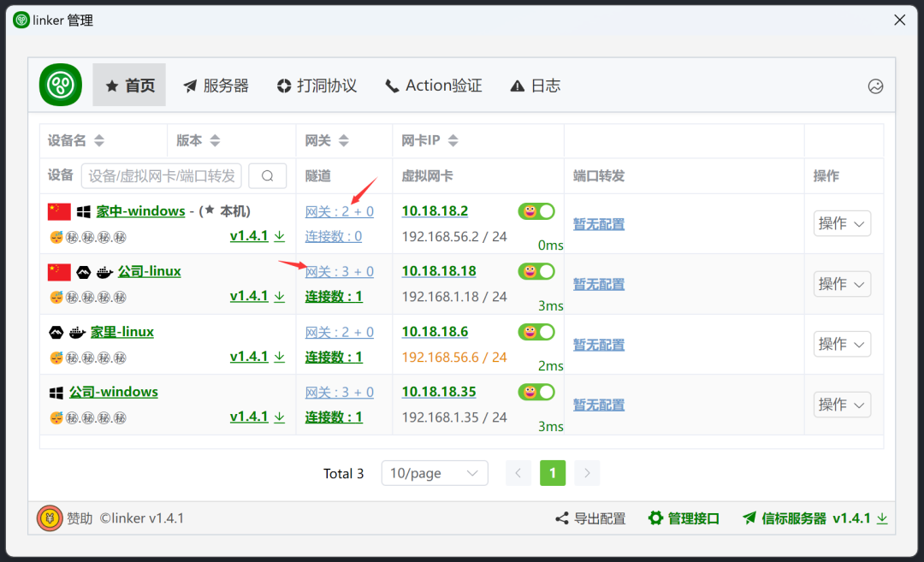
Task: Click secret avatar icon under 家里-linux
Action: 56,358
